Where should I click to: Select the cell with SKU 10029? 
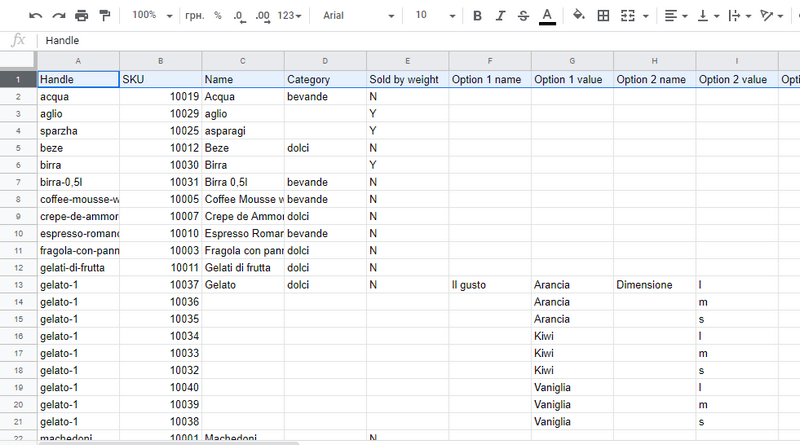tap(161, 114)
